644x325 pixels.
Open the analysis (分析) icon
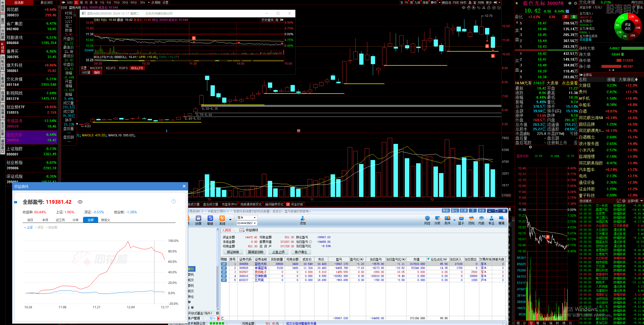[x=437, y=220]
